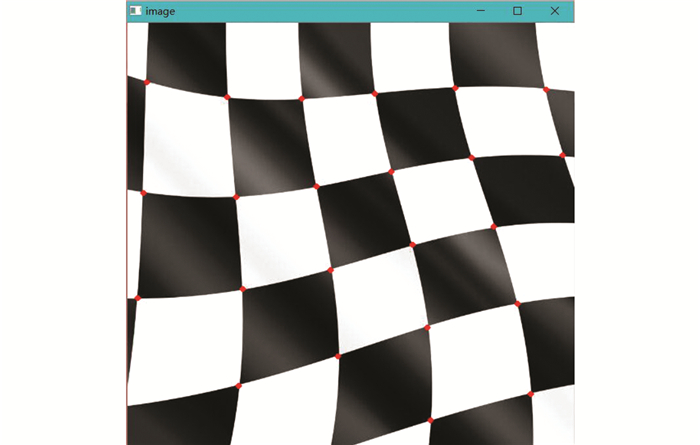Close the image window
The image size is (700, 445).
(554, 11)
